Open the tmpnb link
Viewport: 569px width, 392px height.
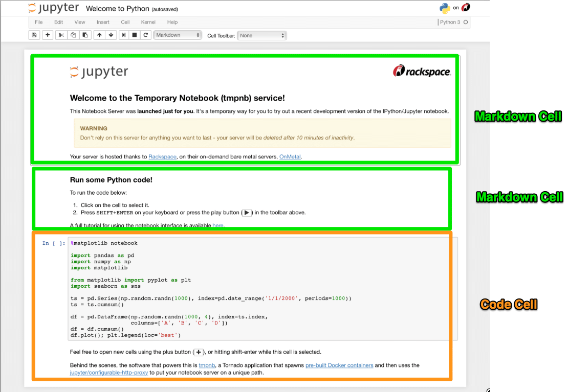(207, 365)
